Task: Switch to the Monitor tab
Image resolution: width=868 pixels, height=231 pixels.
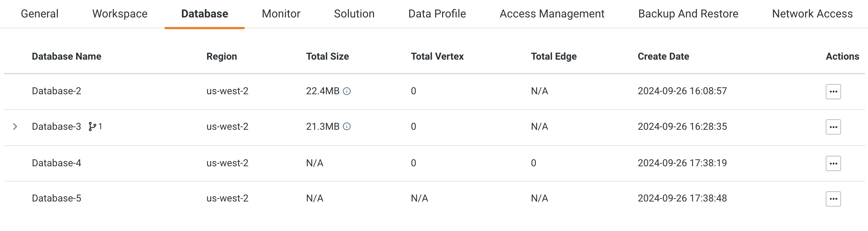Action: pyautogui.click(x=281, y=14)
